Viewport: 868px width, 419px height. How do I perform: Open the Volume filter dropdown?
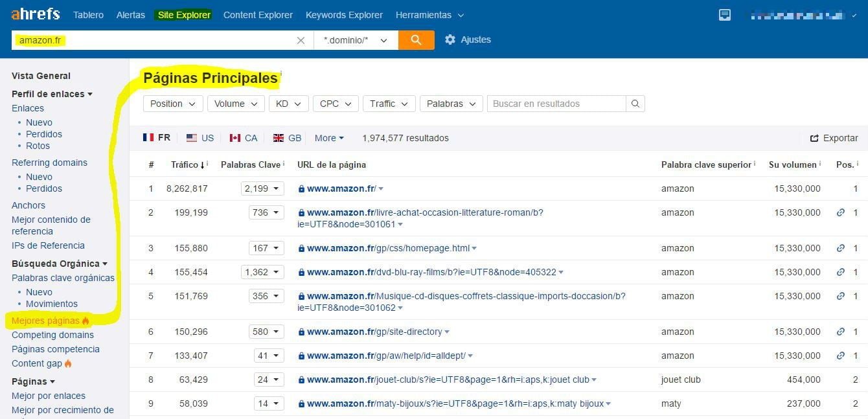click(x=236, y=104)
